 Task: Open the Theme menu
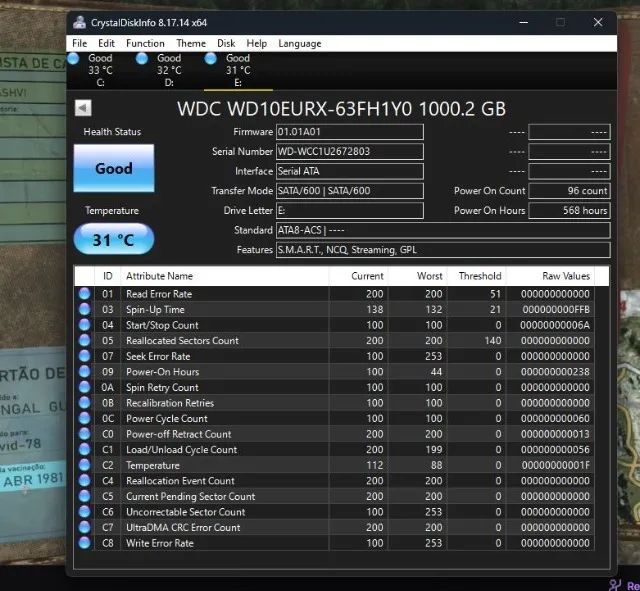click(191, 43)
